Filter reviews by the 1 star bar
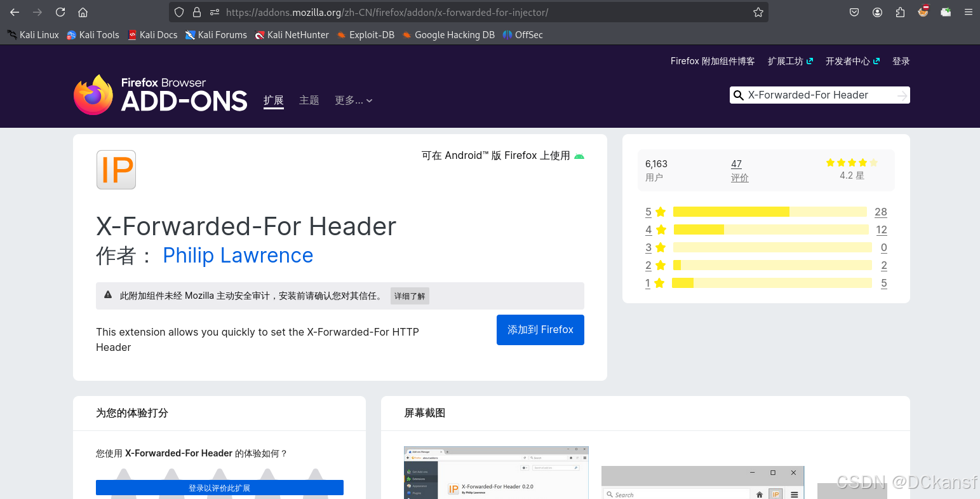 point(772,283)
